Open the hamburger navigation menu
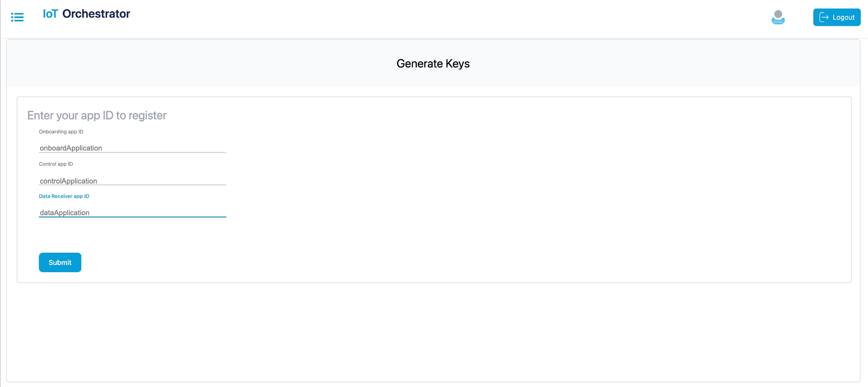868x387 pixels. pyautogui.click(x=17, y=17)
